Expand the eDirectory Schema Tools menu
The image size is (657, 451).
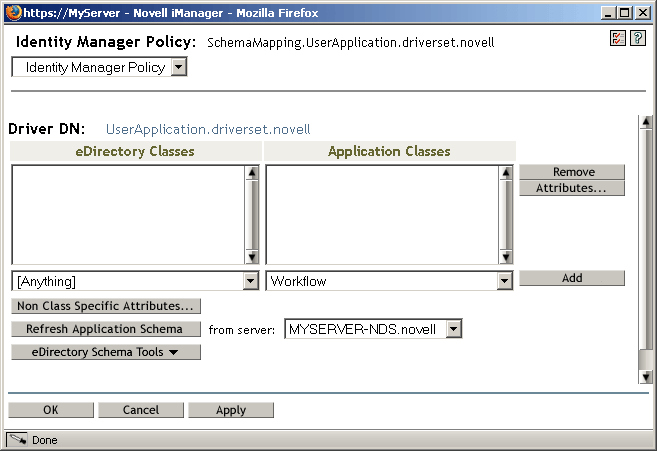[x=106, y=352]
